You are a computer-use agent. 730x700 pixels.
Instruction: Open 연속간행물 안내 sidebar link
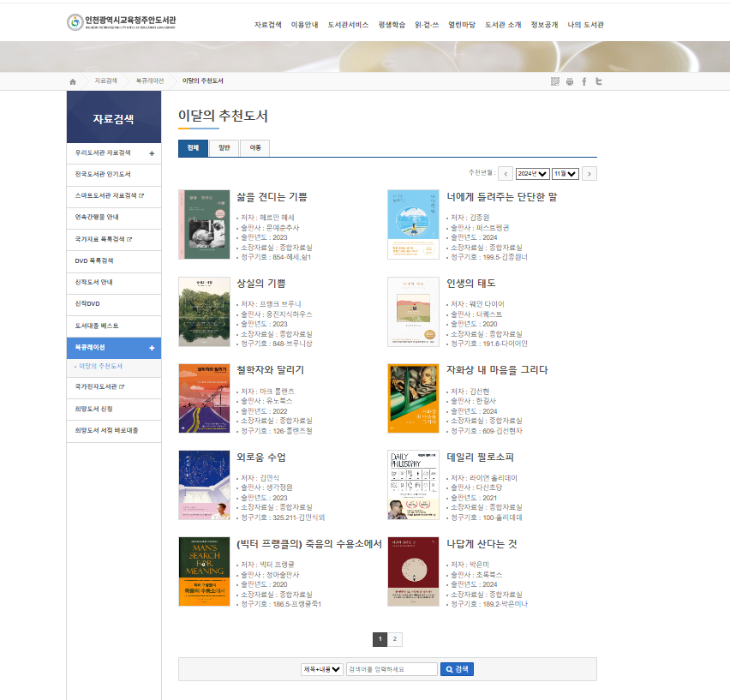[x=114, y=218]
